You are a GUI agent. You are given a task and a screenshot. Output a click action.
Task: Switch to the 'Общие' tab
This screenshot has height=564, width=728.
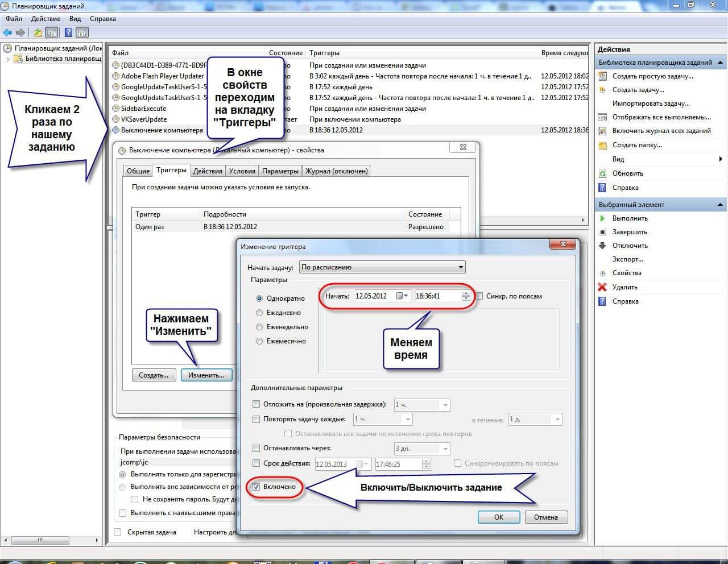coord(138,171)
